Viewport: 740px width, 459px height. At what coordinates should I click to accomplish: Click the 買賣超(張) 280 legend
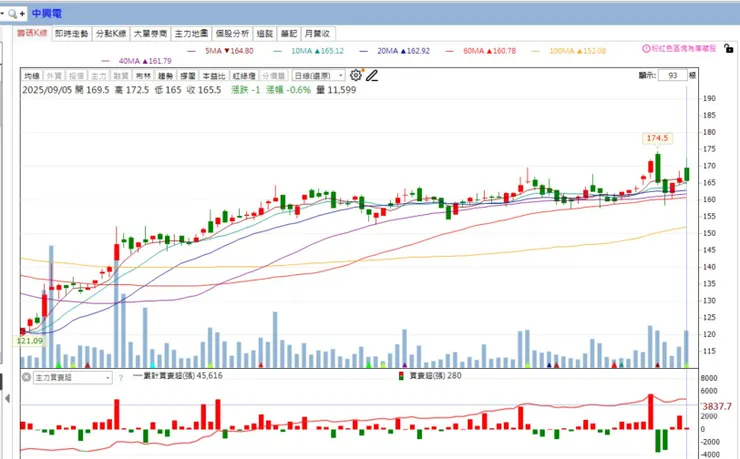(x=430, y=376)
